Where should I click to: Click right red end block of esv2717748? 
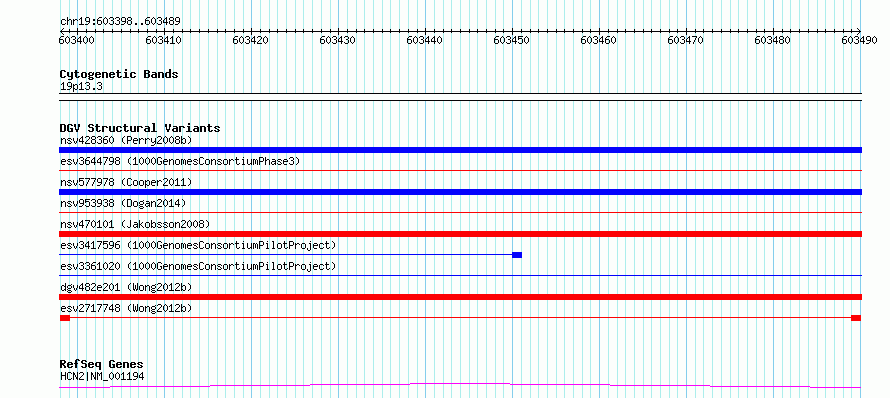coord(856,318)
